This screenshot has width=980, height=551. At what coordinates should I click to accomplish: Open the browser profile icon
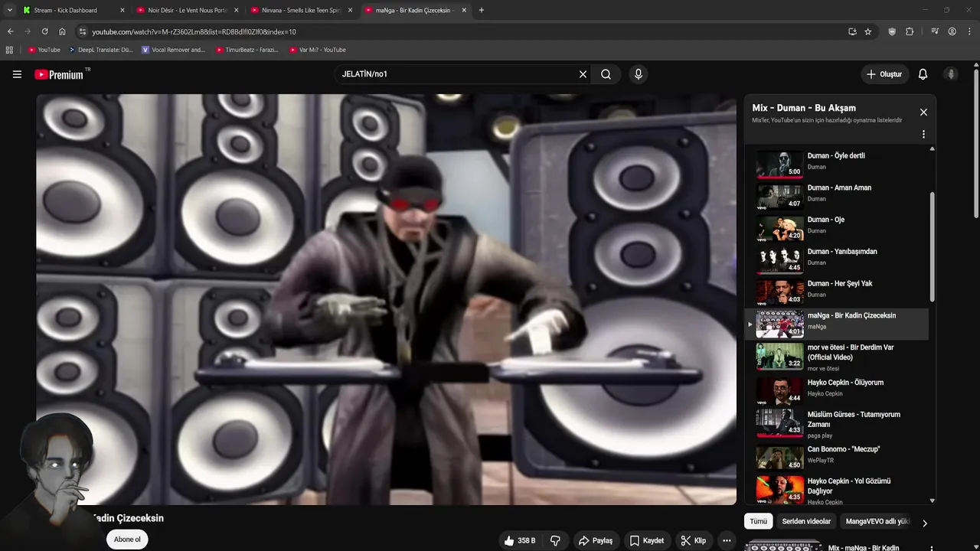952,31
